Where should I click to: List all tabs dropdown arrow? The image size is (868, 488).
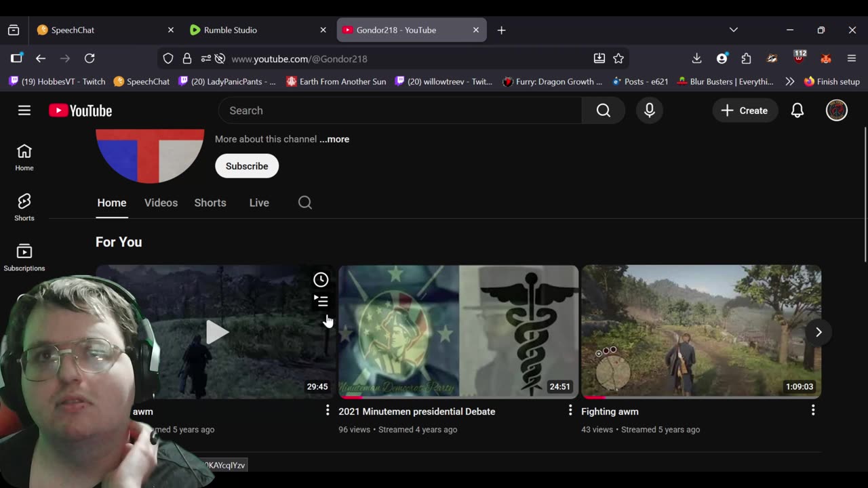pos(734,30)
